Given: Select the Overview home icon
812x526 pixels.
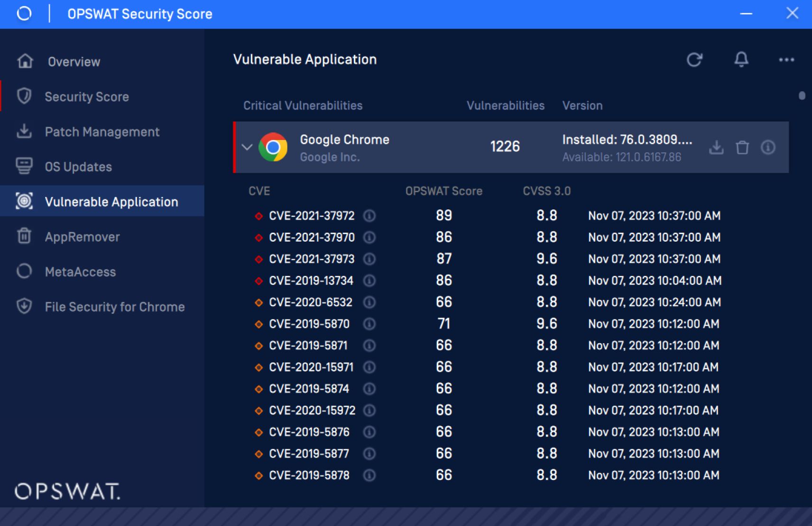Looking at the screenshot, I should [x=24, y=61].
